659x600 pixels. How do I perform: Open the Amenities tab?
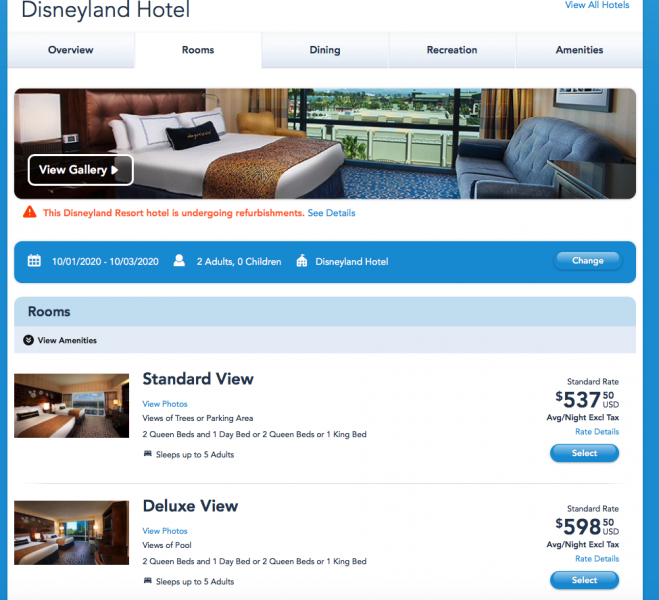tap(579, 50)
